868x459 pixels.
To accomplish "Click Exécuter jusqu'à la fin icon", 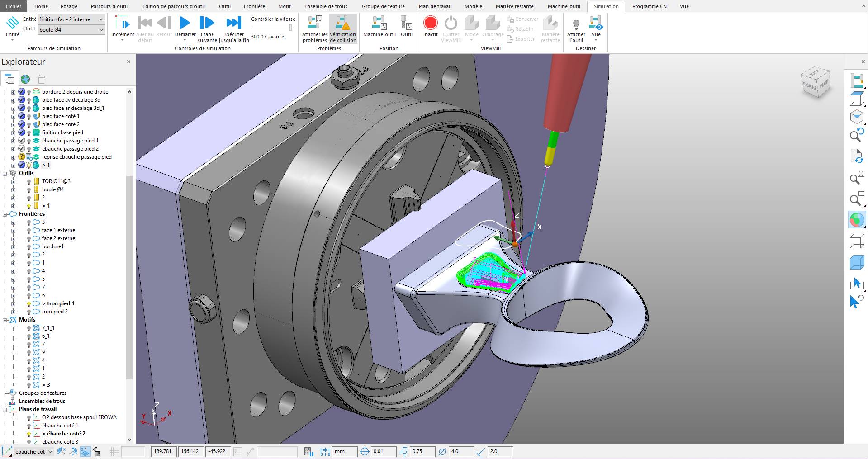I will [x=233, y=24].
